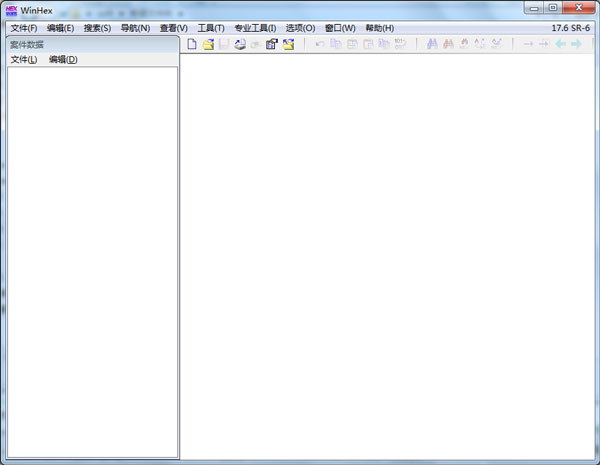Click the New file toolbar icon
This screenshot has height=465, width=600.
pos(192,44)
